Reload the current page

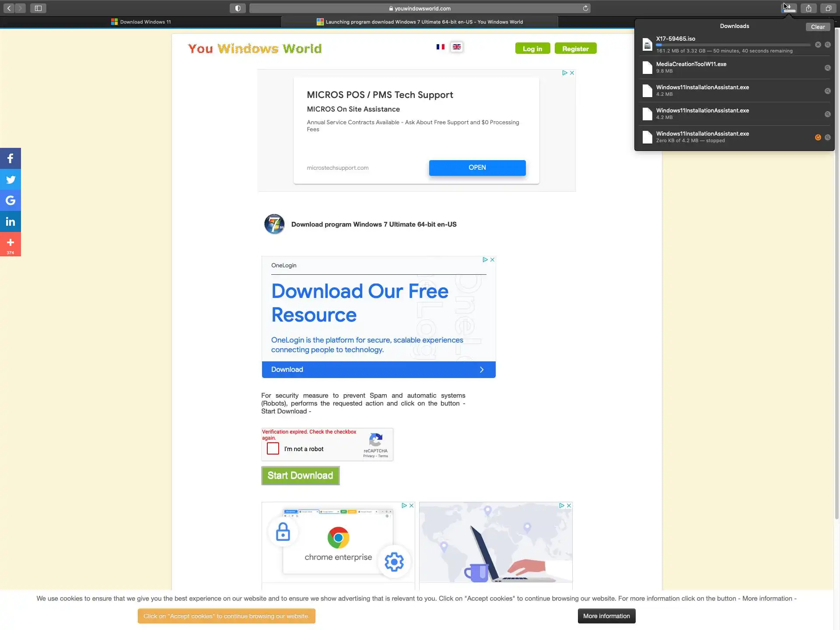pyautogui.click(x=585, y=8)
